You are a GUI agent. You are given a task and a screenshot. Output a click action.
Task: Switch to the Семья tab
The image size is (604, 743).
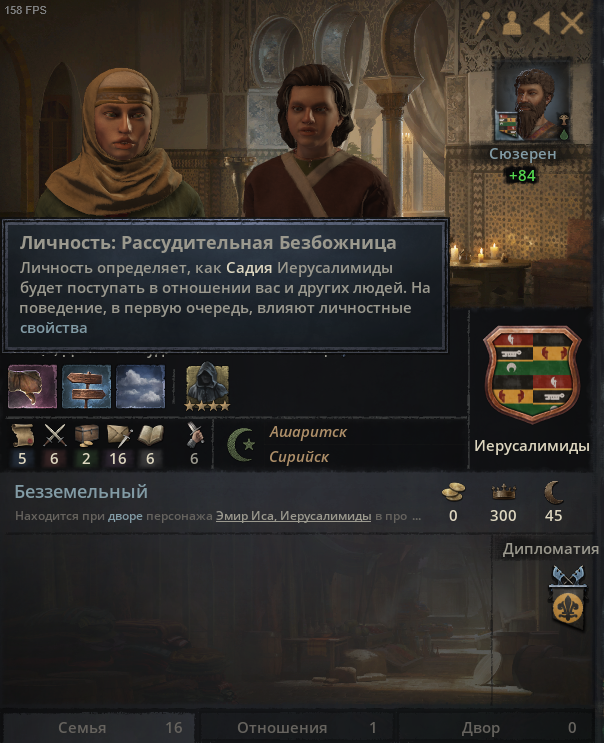[x=99, y=727]
